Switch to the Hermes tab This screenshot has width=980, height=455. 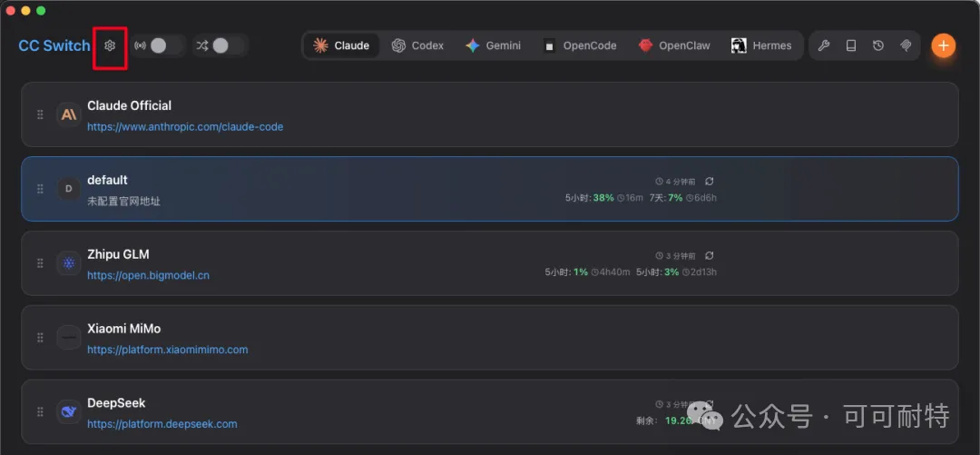761,45
